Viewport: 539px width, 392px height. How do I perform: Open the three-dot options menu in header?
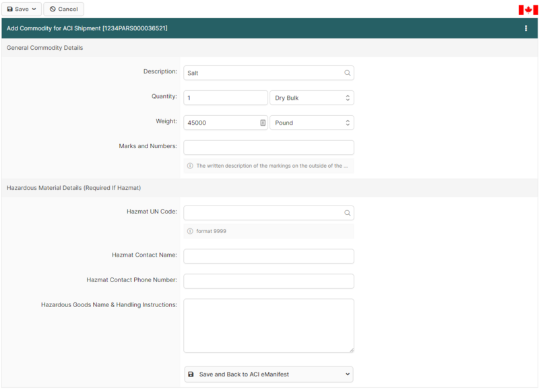point(526,28)
